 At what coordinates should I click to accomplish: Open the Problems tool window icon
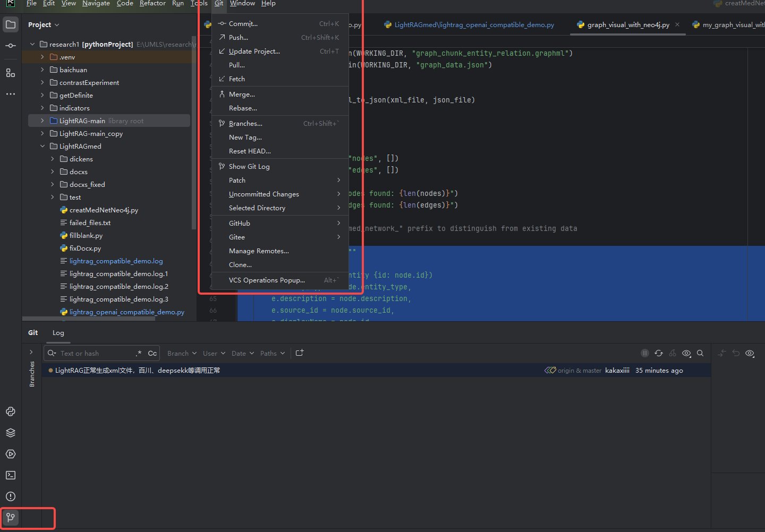[x=11, y=496]
